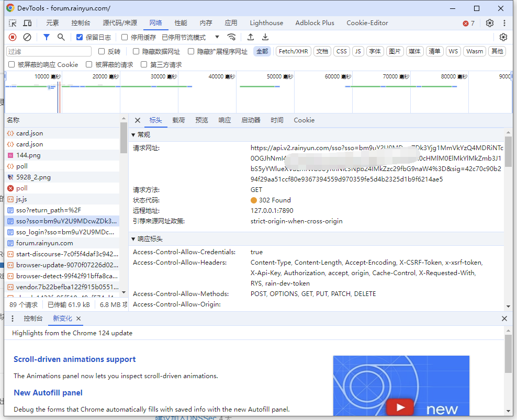The height and width of the screenshot is (420, 517).
Task: Click the import HAR upload icon
Action: coord(251,37)
